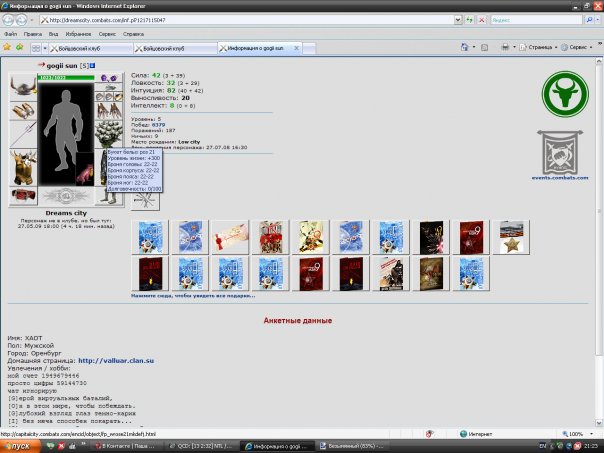
Task: Click the 6379 victories link
Action: [x=158, y=125]
